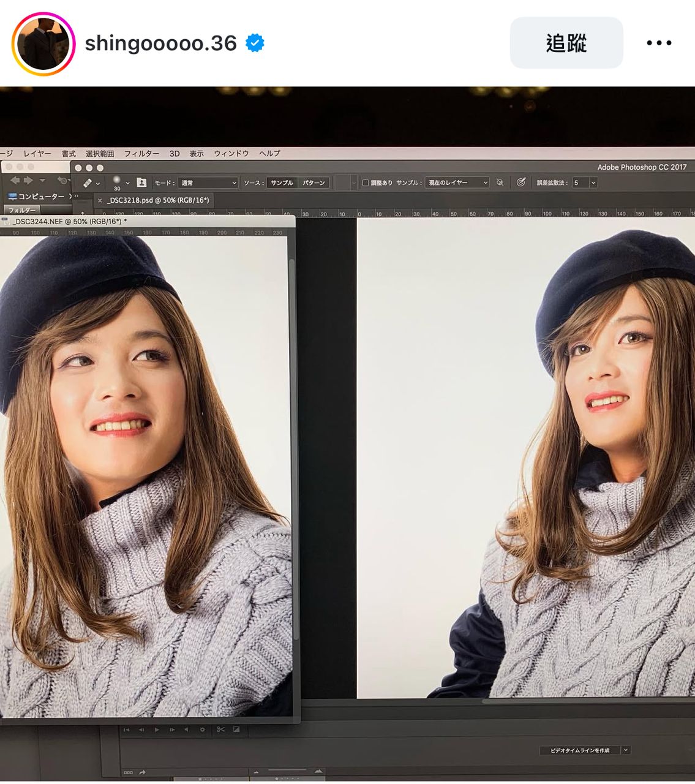Screen dimensions: 695x784
Task: Switch to the _DSC3218.psd document tab
Action: (157, 200)
